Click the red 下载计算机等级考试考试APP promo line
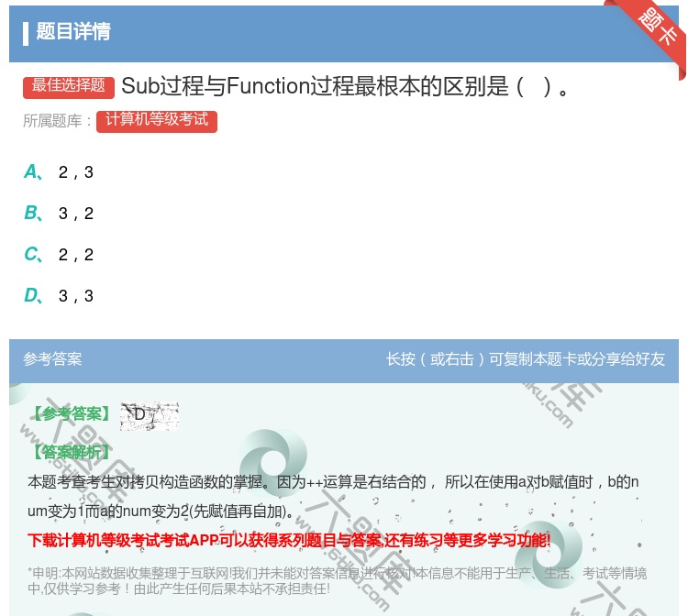688x616 pixels. pos(289,540)
